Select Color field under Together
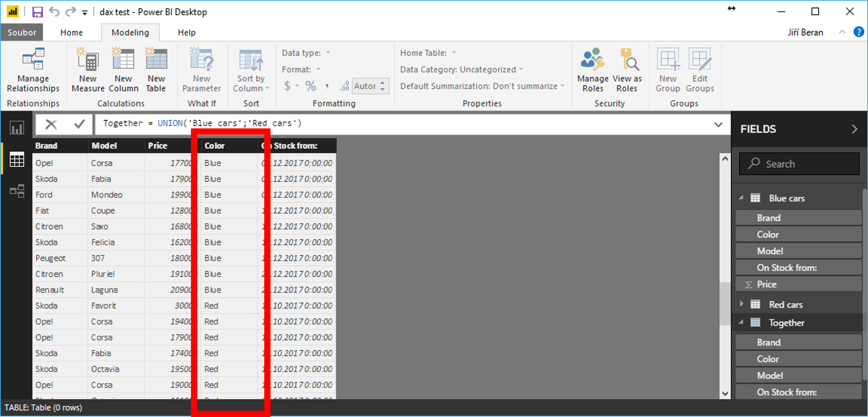This screenshot has width=868, height=417. 799,359
